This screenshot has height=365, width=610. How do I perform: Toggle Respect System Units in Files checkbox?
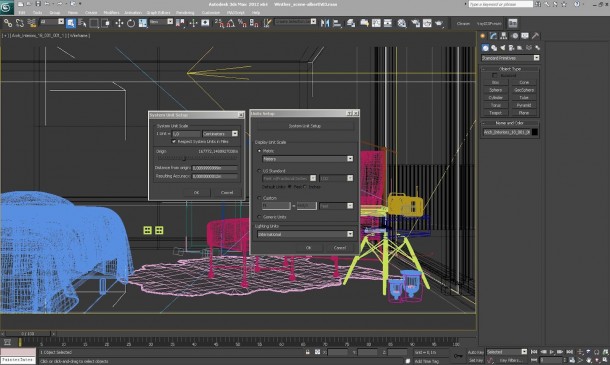(174, 142)
